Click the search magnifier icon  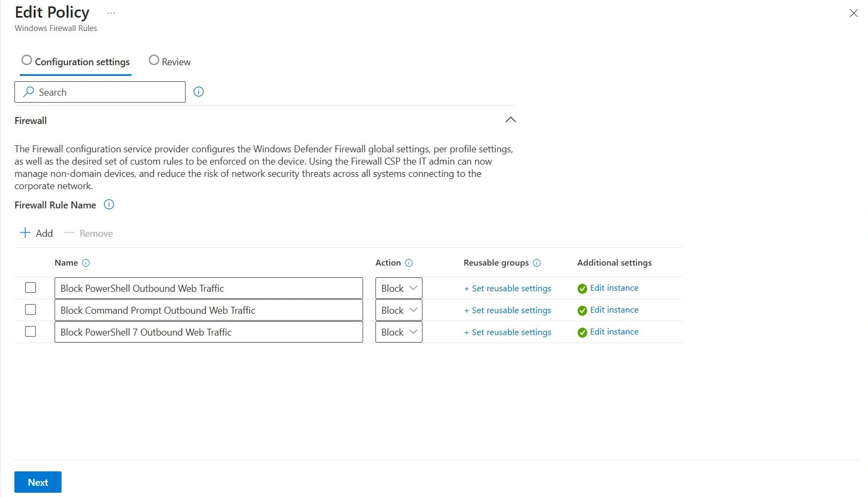pos(28,92)
